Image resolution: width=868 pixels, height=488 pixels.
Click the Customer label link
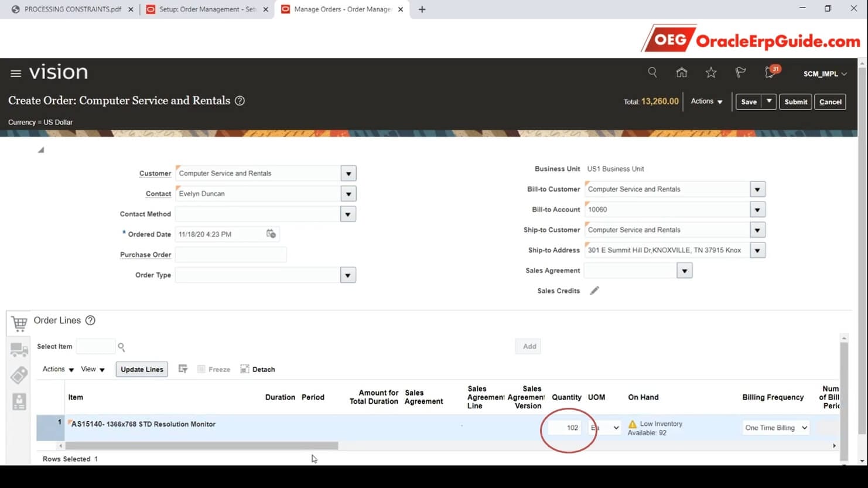[x=155, y=173]
